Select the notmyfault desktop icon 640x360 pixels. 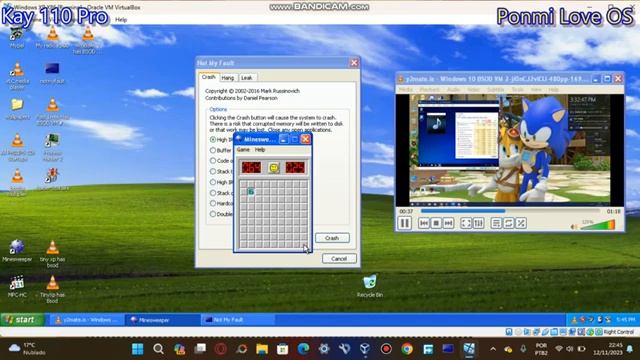pos(52,73)
